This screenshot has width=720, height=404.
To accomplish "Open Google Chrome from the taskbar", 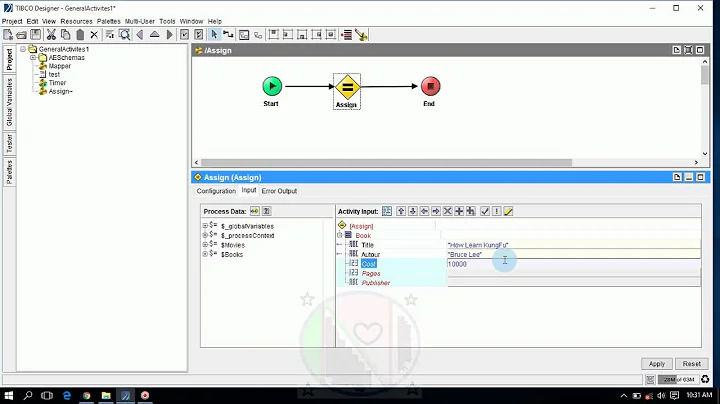I will tap(86, 395).
